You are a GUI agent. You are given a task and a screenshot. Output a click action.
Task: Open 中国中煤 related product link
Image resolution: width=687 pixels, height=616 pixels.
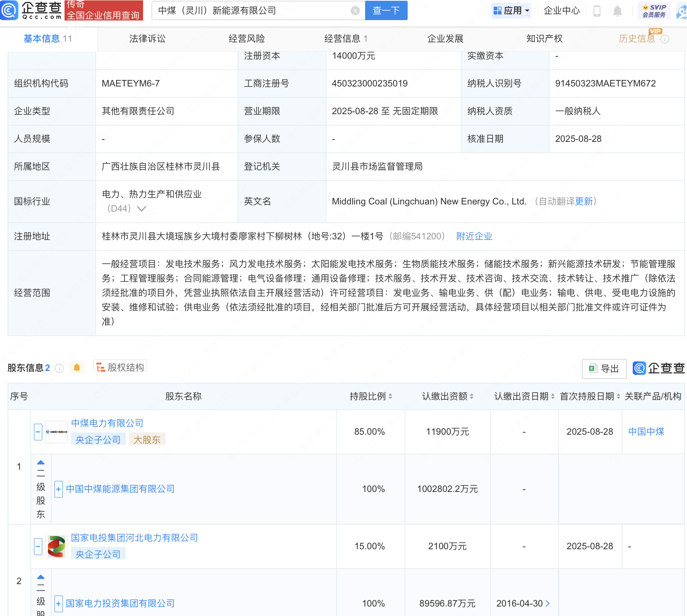(646, 432)
